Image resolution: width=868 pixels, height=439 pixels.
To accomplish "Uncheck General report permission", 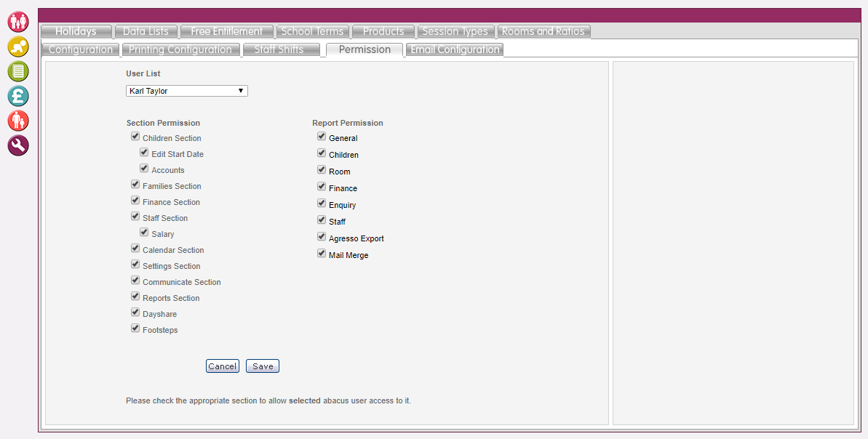I will [321, 137].
